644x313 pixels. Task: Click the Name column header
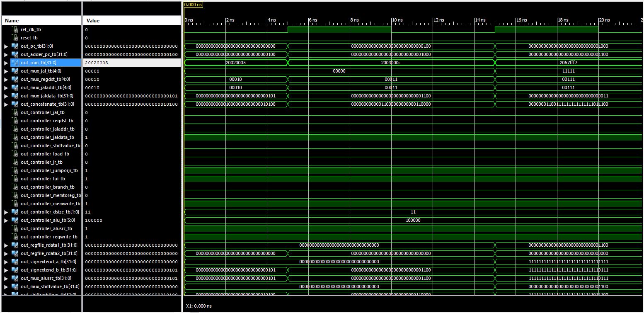pos(41,21)
